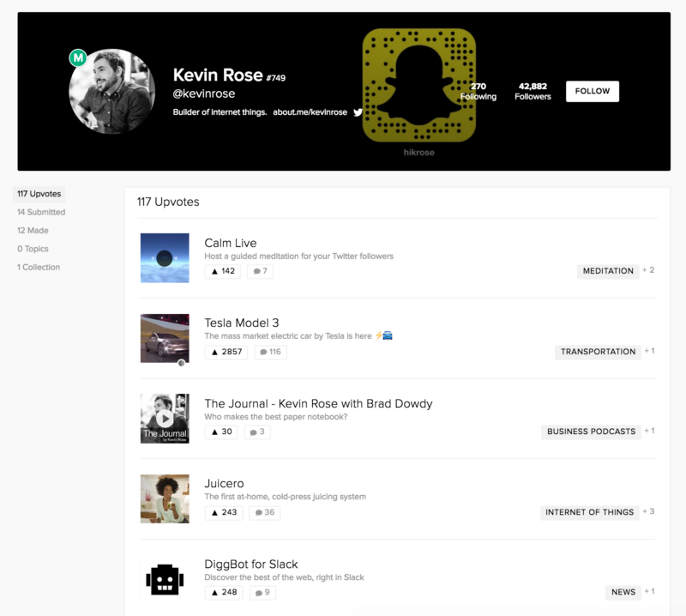Click the Calm Live thumbnail
686x616 pixels.
pyautogui.click(x=165, y=258)
